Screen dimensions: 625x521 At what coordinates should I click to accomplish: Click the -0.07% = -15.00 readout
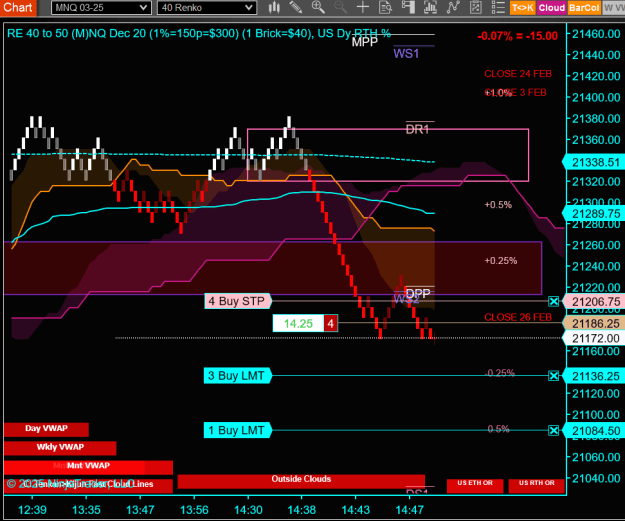pos(517,36)
